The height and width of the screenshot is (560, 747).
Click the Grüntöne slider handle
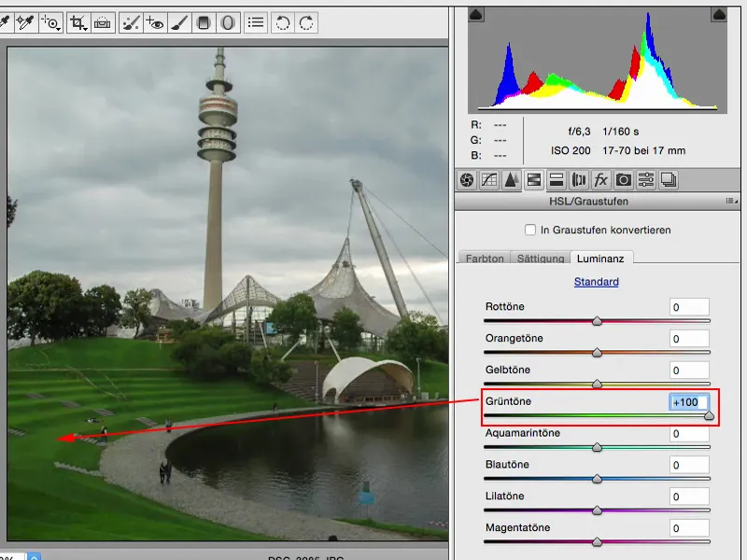[709, 415]
